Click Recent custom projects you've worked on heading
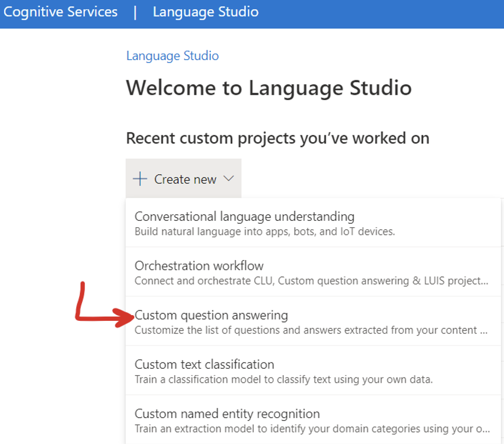This screenshot has width=504, height=444. [x=277, y=138]
